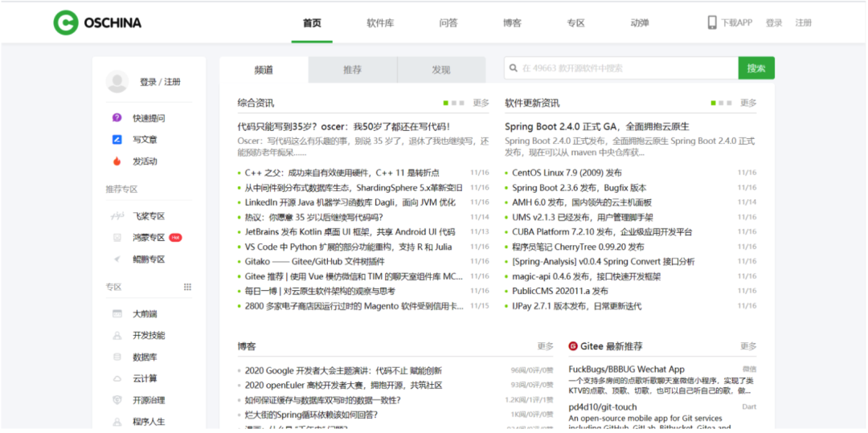Image resolution: width=868 pixels, height=433 pixels.
Task: Select third page dot of 软件更新资讯
Action: coord(730,103)
